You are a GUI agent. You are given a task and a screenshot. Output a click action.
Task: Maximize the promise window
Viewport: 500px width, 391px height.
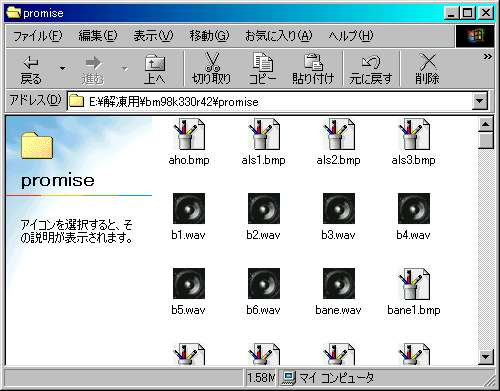[x=468, y=13]
